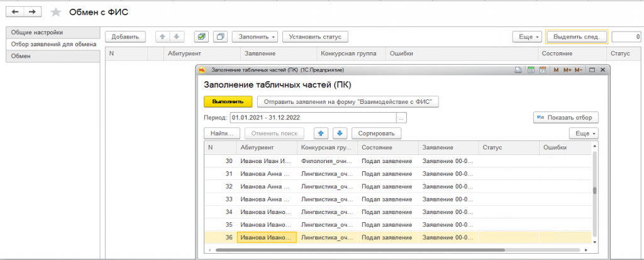Click the Сортировать button

[x=376, y=133]
